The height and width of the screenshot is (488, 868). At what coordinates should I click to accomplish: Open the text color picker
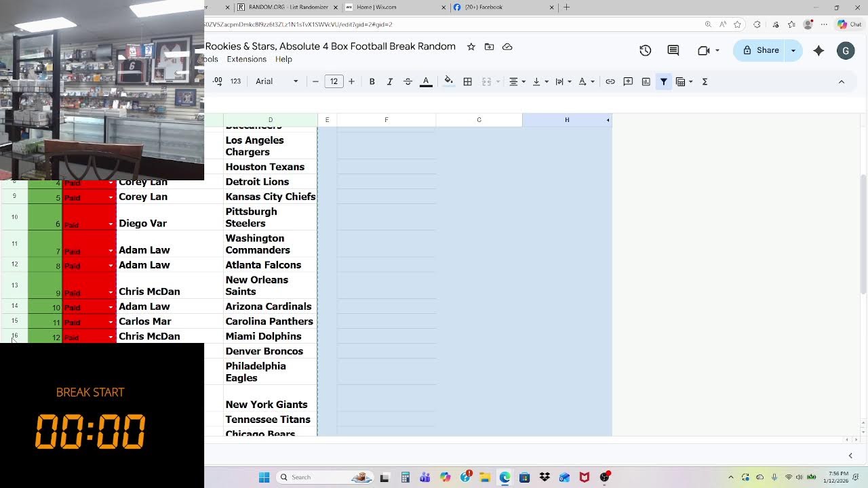(426, 81)
